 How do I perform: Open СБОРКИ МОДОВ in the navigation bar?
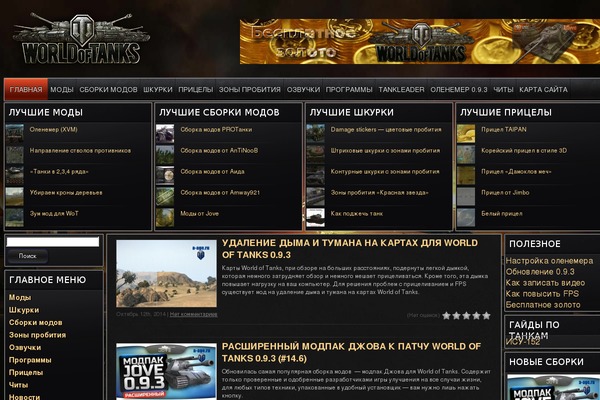coord(108,90)
